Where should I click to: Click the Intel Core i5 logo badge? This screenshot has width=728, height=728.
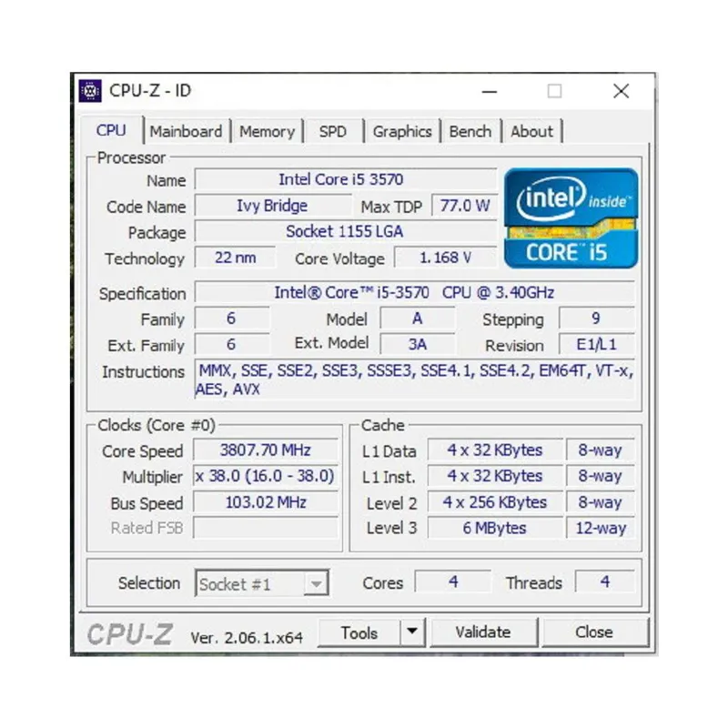(571, 218)
